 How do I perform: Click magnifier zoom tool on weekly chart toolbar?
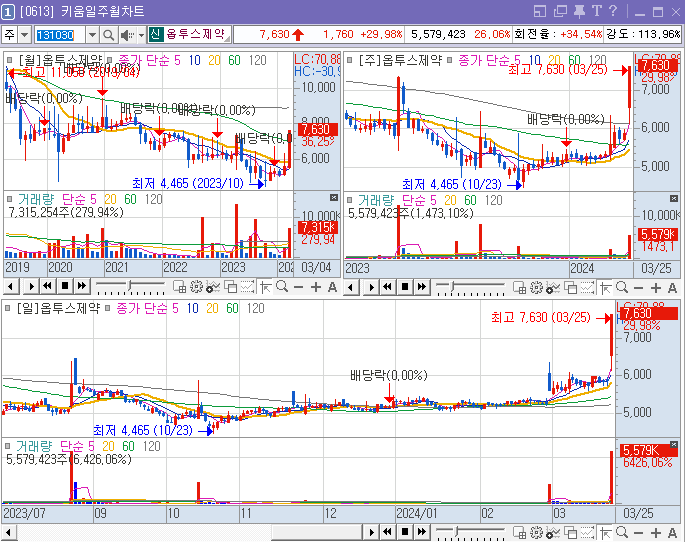[x=622, y=287]
